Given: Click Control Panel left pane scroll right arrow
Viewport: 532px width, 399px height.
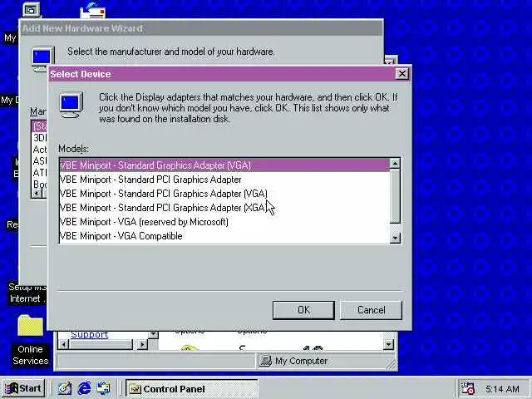Looking at the screenshot, I should [143, 345].
